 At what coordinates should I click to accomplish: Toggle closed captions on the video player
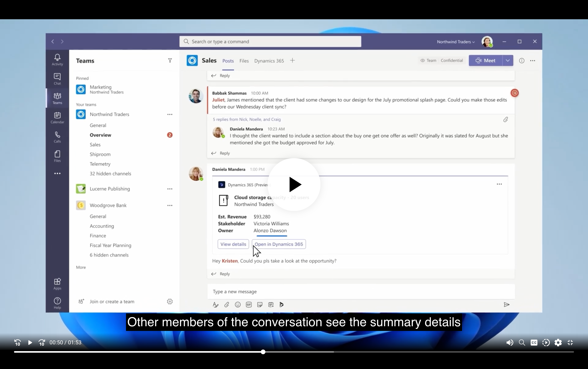tap(534, 343)
